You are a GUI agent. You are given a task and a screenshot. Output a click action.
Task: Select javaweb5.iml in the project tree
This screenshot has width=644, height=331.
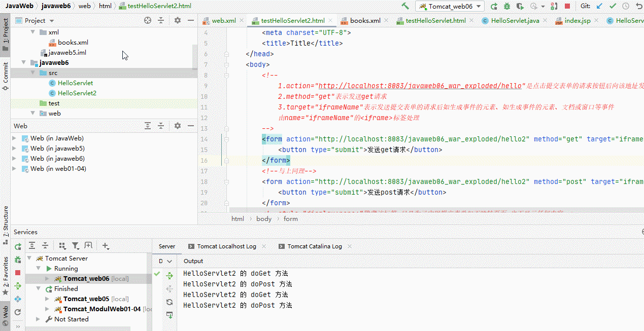(x=63, y=53)
